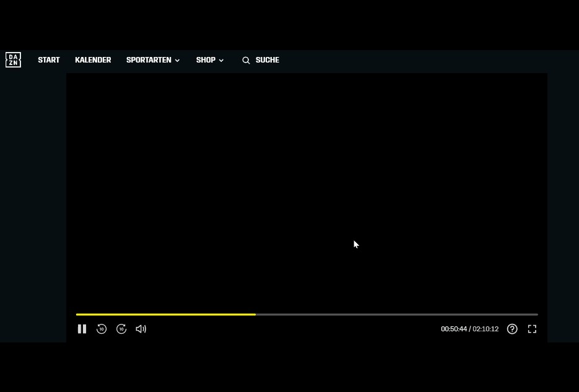The height and width of the screenshot is (392, 579).
Task: Click the elapsed time 00:50:44
Action: click(x=454, y=329)
